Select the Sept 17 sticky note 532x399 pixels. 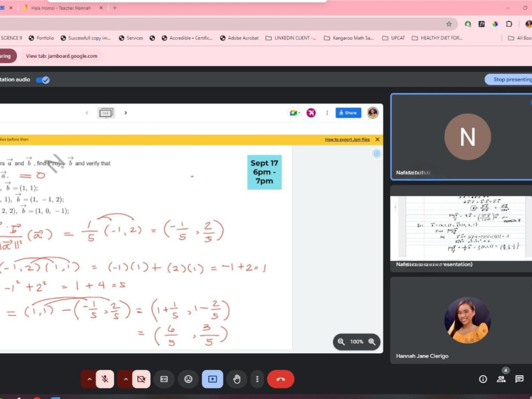(x=264, y=172)
